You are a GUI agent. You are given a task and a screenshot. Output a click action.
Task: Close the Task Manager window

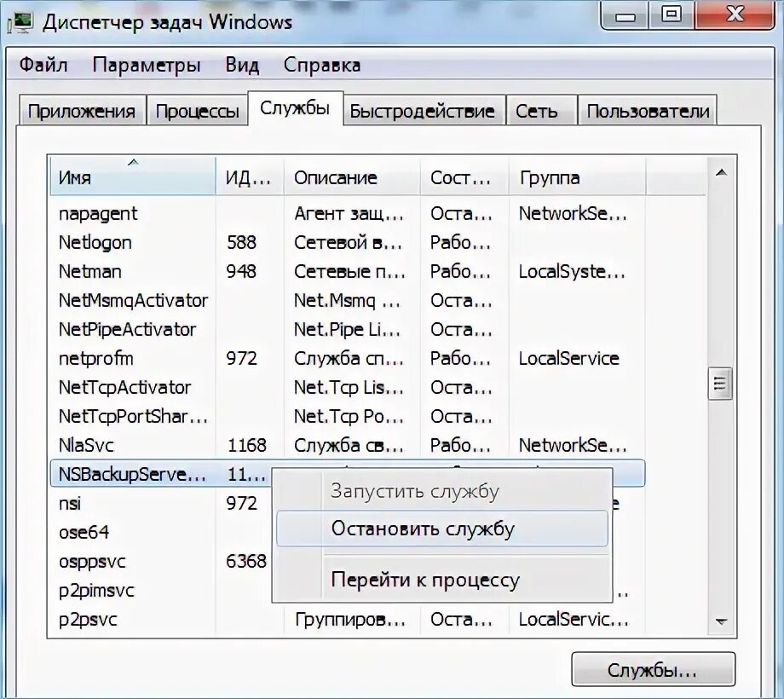pos(735,15)
